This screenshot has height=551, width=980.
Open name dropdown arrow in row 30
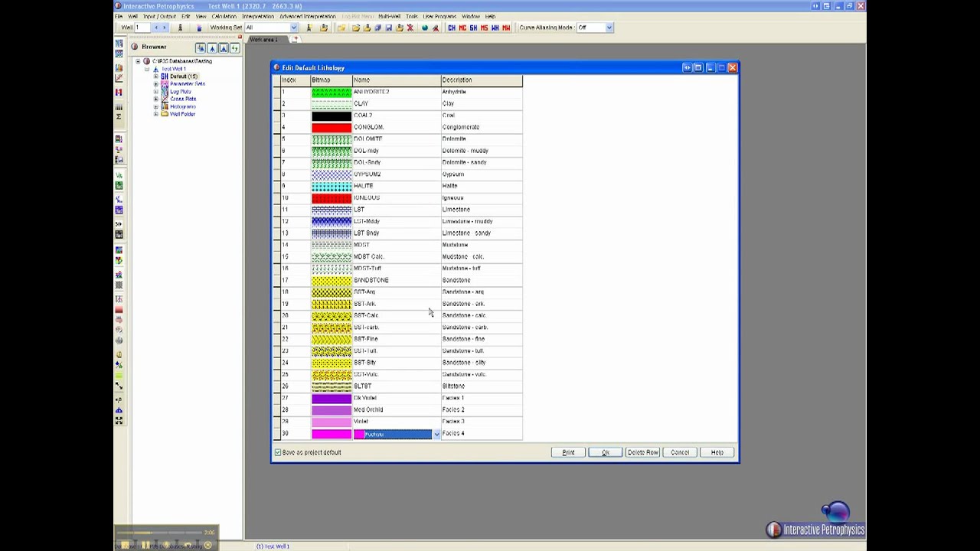436,435
